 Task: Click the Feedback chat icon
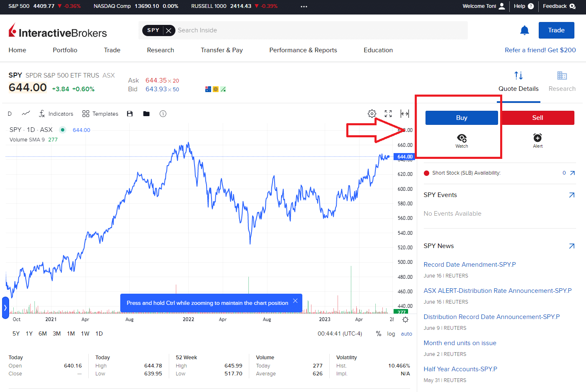pyautogui.click(x=573, y=6)
